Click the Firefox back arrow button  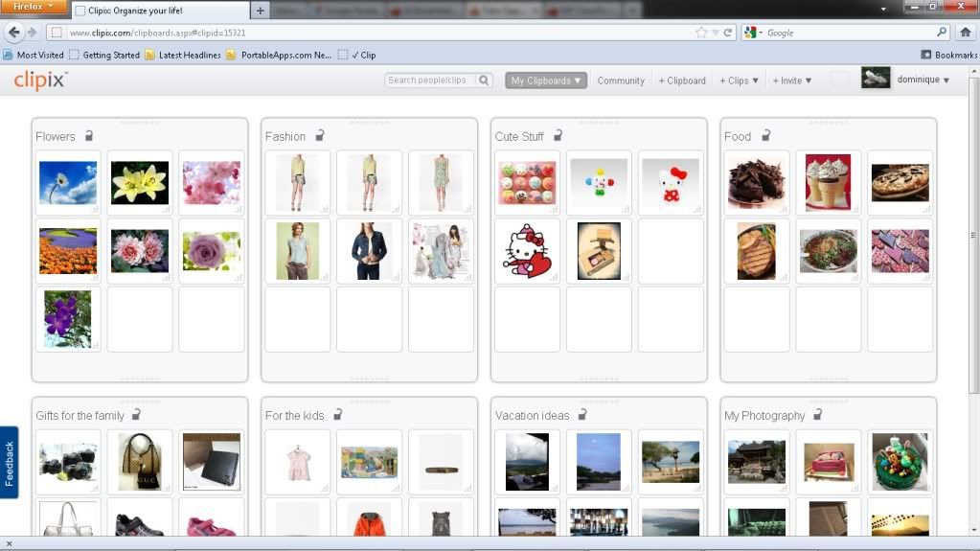[x=13, y=33]
